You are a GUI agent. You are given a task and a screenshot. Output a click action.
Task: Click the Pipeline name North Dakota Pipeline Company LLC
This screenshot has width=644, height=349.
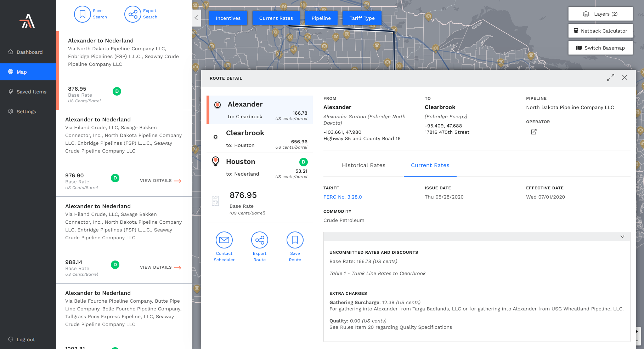(570, 108)
